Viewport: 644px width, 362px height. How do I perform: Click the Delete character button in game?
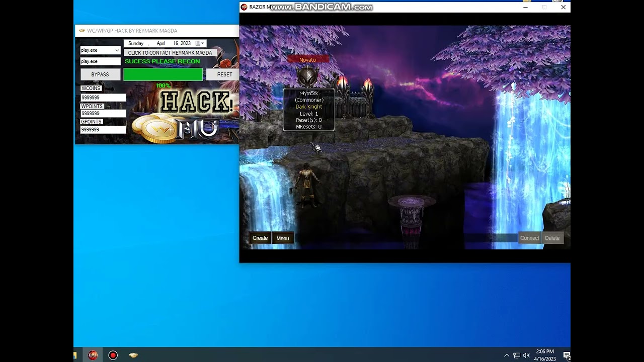[552, 238]
